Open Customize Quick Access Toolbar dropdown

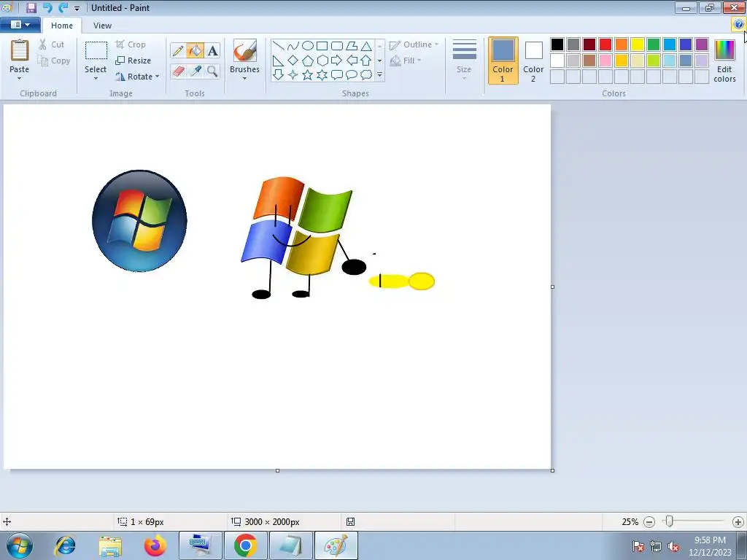[x=77, y=9]
